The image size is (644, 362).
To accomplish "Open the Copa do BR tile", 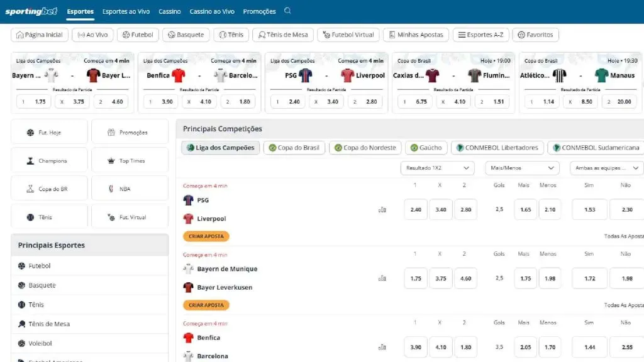I will (49, 189).
